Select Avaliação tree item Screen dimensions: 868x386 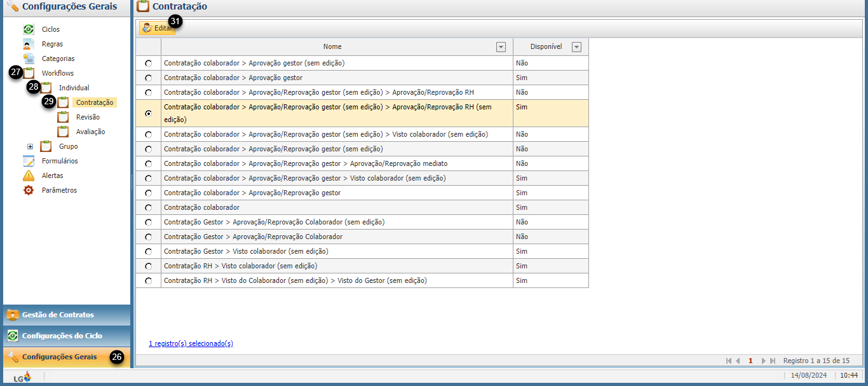pos(90,132)
